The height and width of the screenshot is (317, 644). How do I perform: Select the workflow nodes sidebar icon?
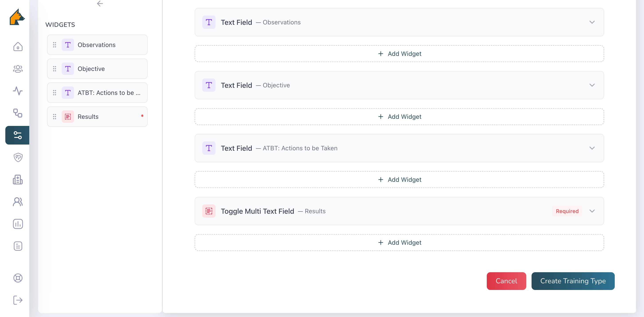point(18,113)
